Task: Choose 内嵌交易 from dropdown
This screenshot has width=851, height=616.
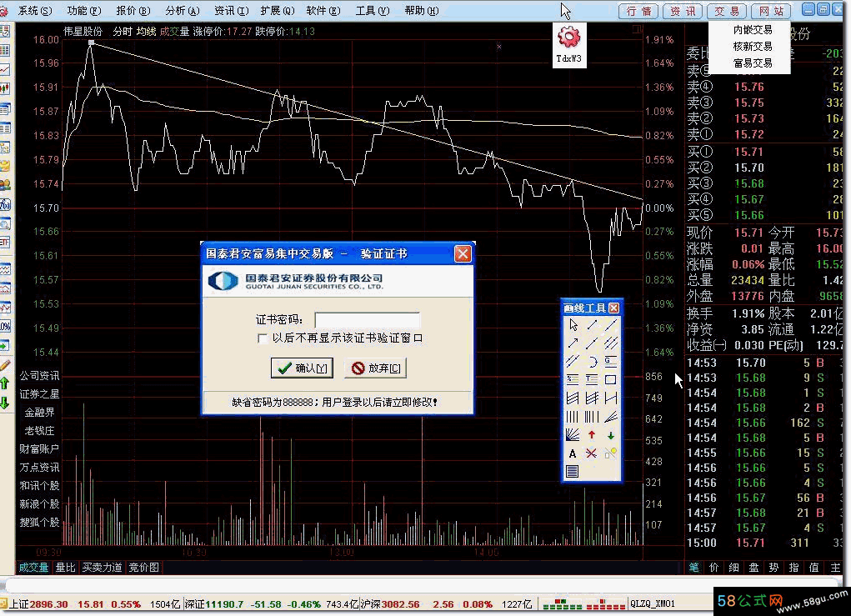Action: (x=752, y=30)
